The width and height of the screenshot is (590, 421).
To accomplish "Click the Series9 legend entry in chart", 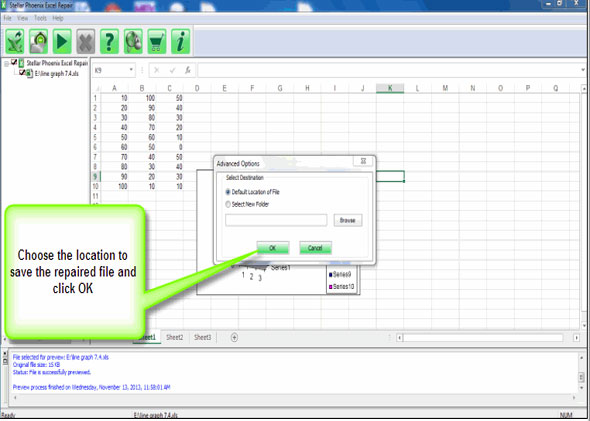I will point(340,274).
